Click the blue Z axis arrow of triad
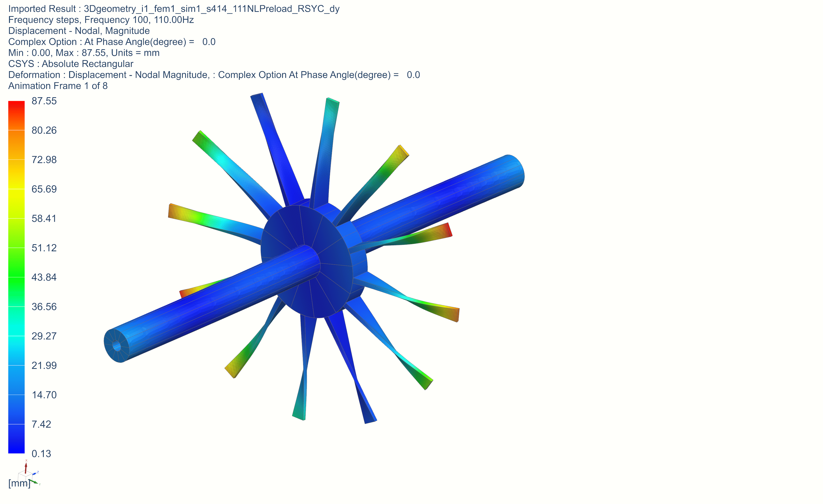The height and width of the screenshot is (504, 823). [34, 474]
